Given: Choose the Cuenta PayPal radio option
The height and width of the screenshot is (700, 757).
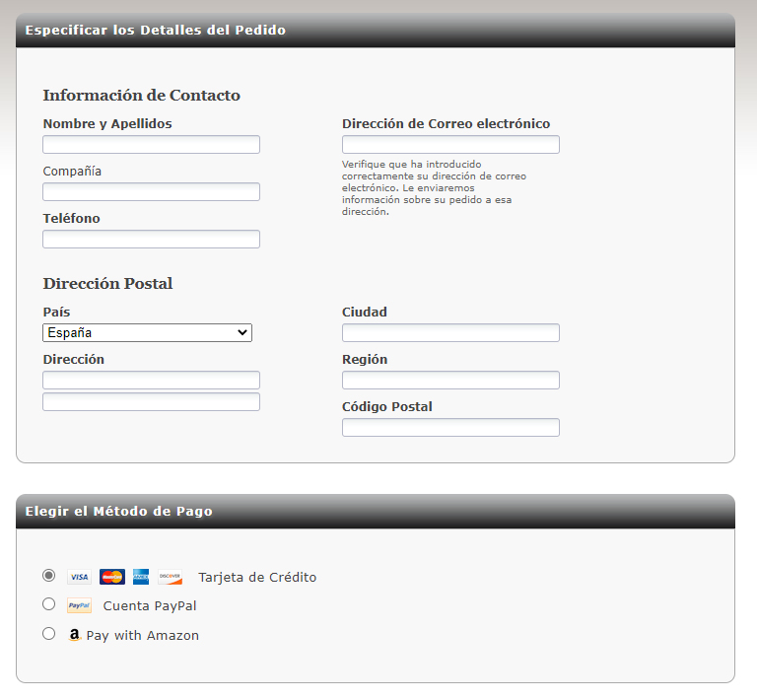Looking at the screenshot, I should (49, 603).
